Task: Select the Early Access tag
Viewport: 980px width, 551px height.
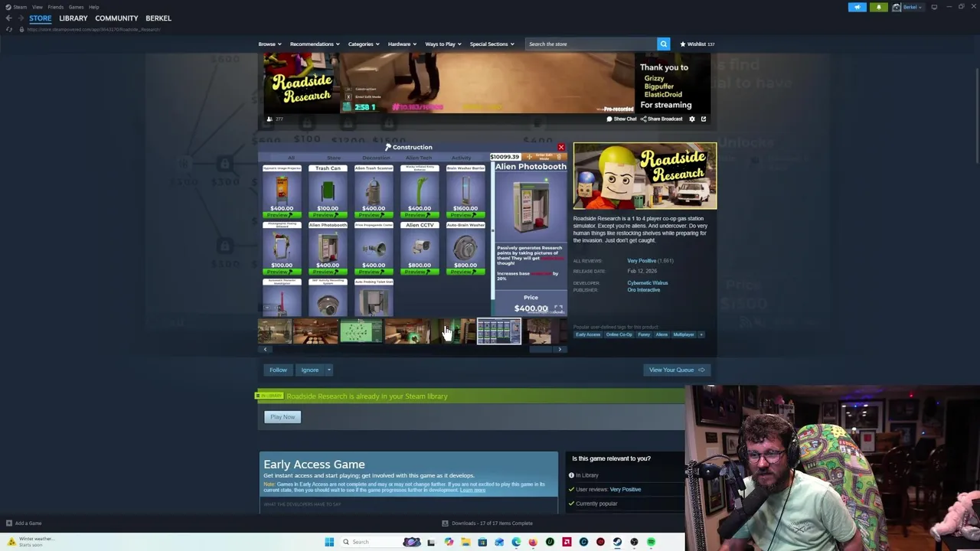Action: (x=588, y=334)
